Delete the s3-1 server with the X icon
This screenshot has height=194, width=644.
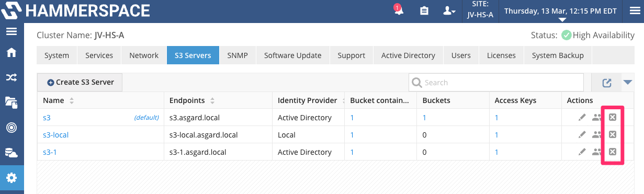tap(613, 152)
